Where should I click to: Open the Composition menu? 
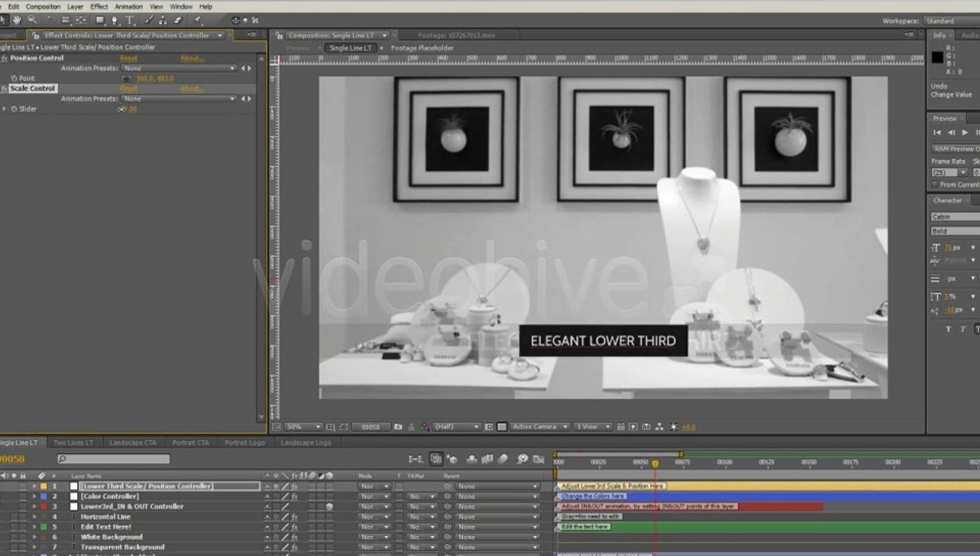[x=43, y=6]
